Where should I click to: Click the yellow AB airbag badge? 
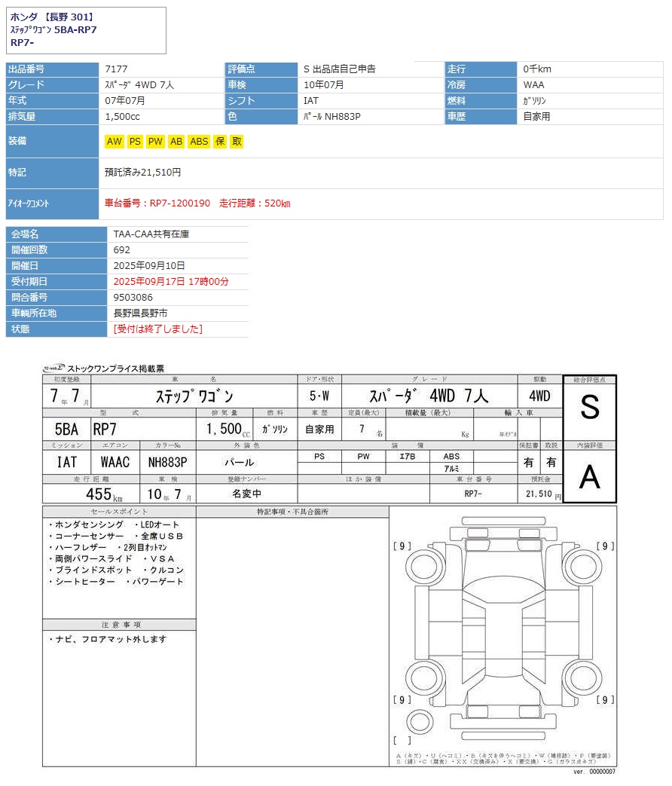click(176, 142)
